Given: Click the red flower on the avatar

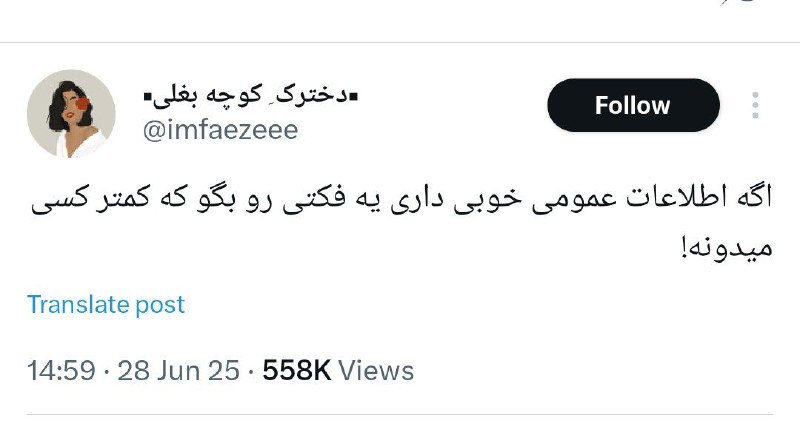Looking at the screenshot, I should coord(83,104).
